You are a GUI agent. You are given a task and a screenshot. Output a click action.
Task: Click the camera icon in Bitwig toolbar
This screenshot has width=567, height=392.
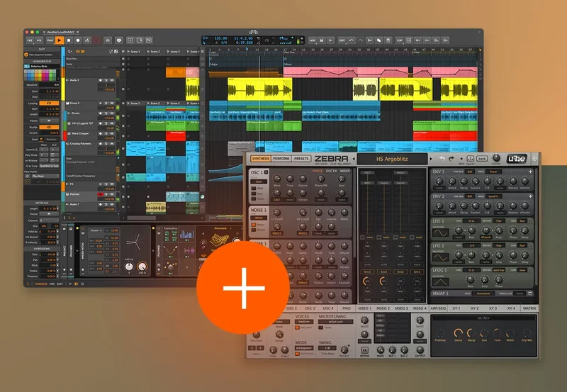tap(108, 40)
